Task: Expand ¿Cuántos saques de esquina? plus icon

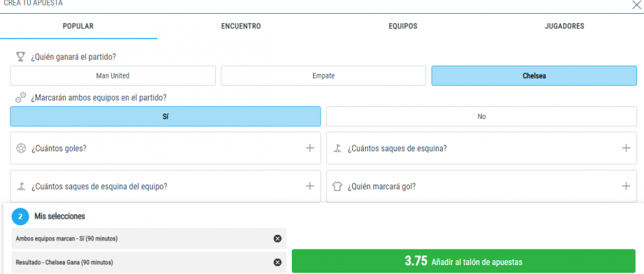Action: pyautogui.click(x=626, y=148)
